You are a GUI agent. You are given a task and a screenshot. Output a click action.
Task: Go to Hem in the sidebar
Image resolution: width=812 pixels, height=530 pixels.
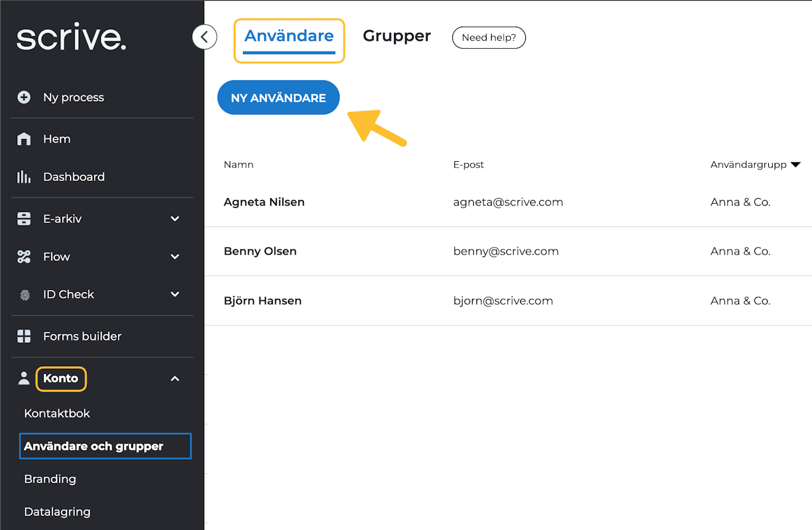(x=56, y=139)
